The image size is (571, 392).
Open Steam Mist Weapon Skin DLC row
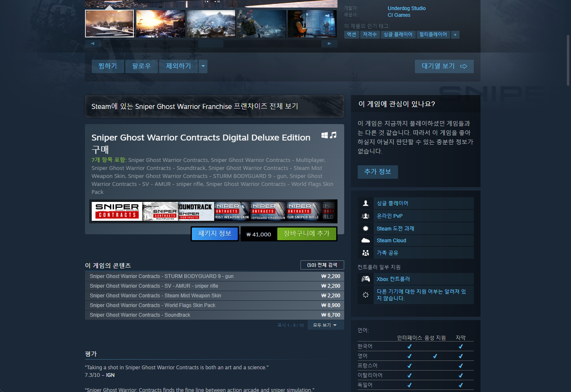coord(215,296)
